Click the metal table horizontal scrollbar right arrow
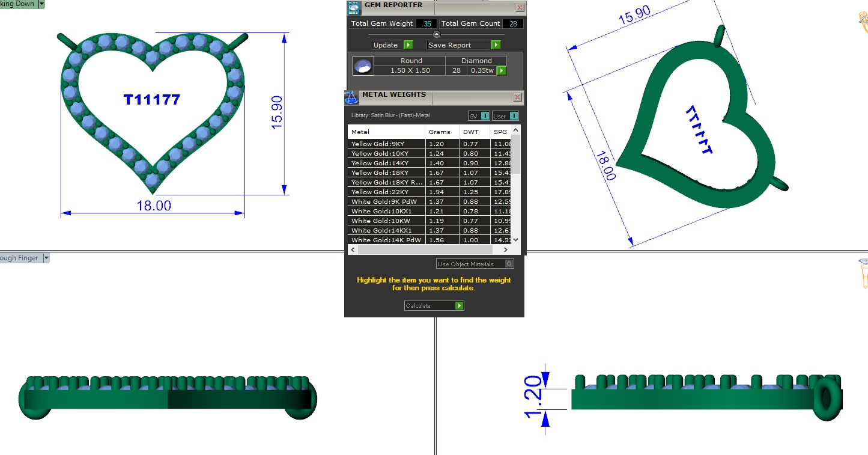The height and width of the screenshot is (455, 868). pos(506,249)
